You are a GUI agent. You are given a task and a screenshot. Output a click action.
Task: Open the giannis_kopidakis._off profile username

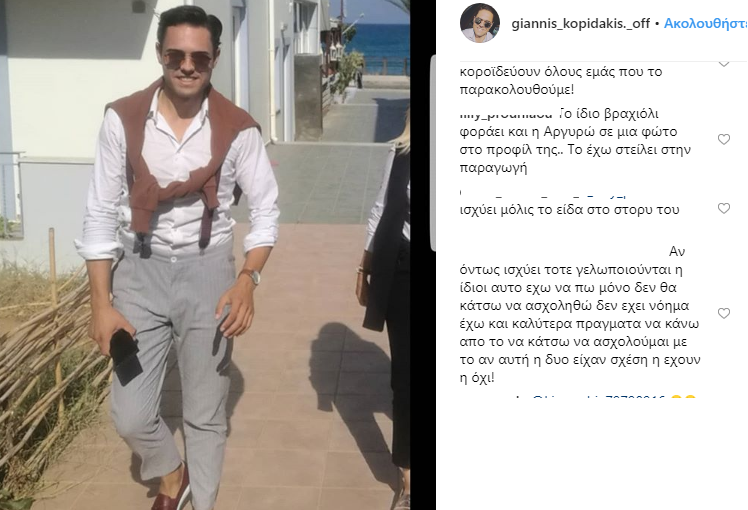[581, 23]
